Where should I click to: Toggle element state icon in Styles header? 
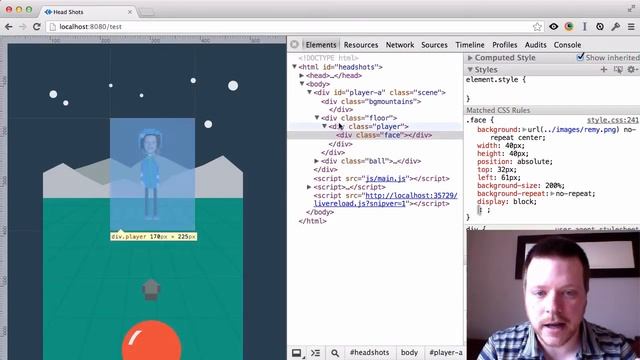tap(618, 70)
